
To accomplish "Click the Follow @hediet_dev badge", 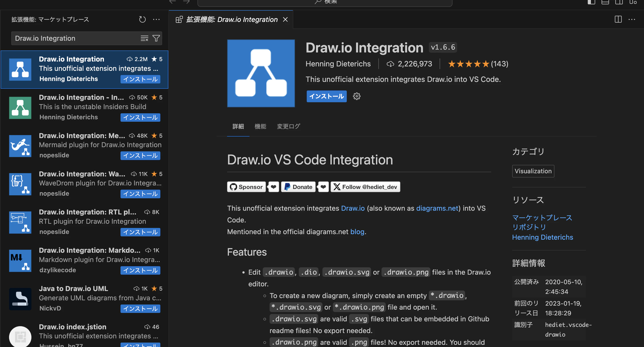I will (x=365, y=187).
